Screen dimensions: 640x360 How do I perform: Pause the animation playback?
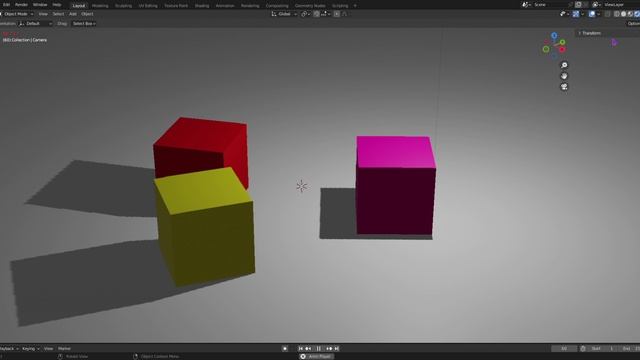coord(319,349)
